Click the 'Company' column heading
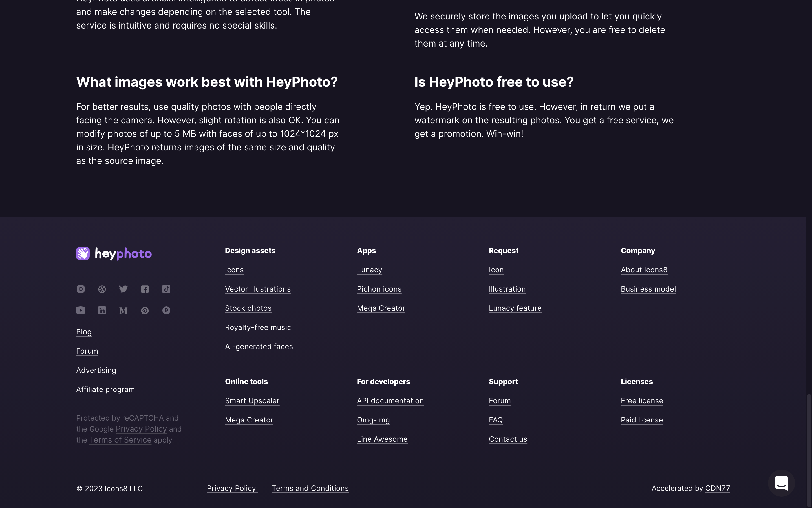Viewport: 812px width, 508px height. pyautogui.click(x=638, y=251)
